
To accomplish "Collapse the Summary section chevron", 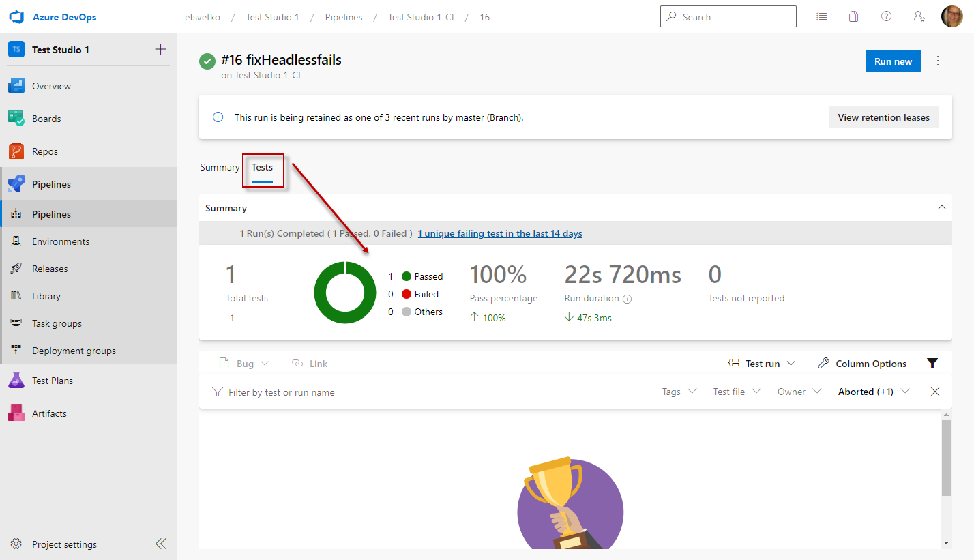I will point(942,207).
